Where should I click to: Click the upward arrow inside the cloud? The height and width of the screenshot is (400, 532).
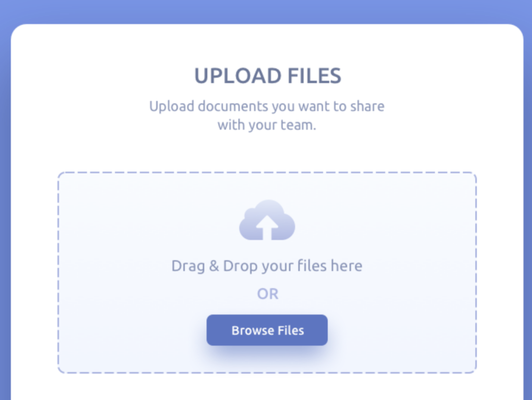(x=267, y=228)
